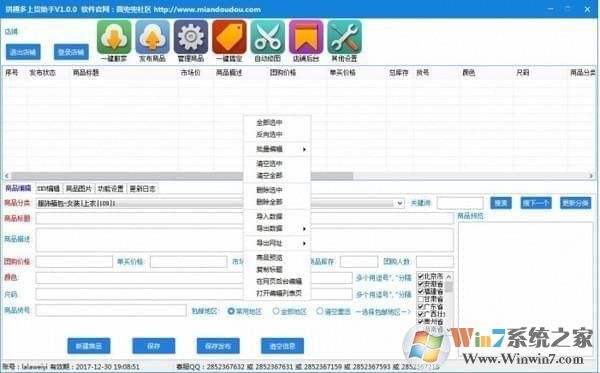Screen dimensions: 600x373
Task: Click the 一键裁空 orange tag icon
Action: coord(229,37)
